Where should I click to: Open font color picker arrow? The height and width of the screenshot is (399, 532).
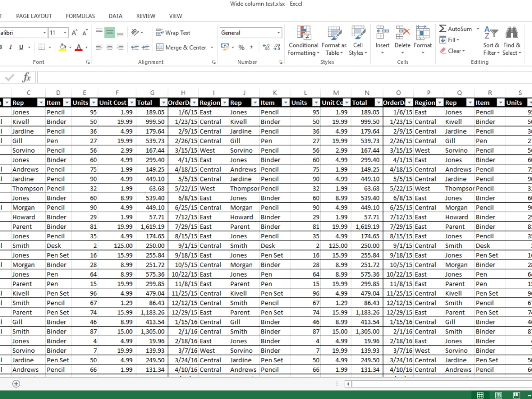point(87,47)
